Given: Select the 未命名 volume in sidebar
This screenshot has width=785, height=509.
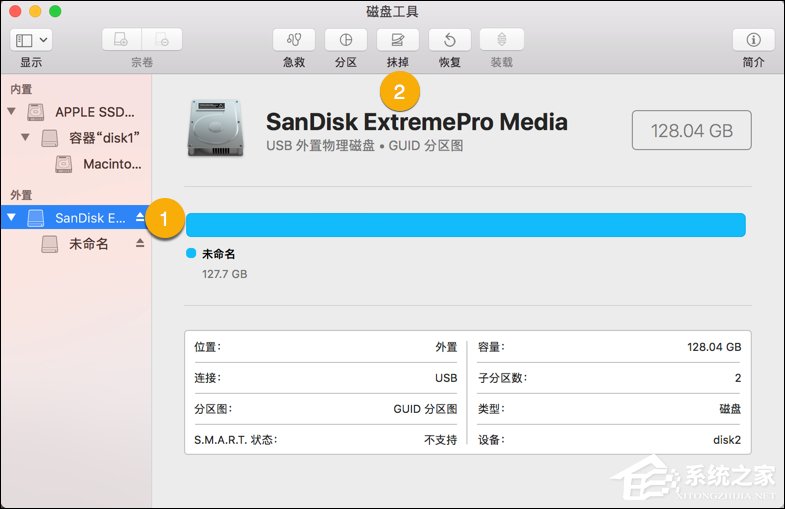Looking at the screenshot, I should tap(88, 244).
